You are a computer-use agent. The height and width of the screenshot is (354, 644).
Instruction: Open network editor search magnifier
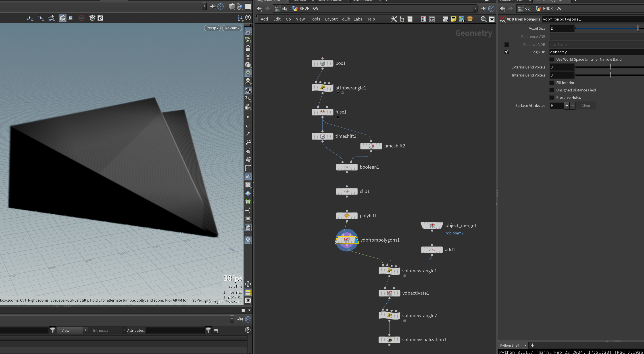click(484, 19)
